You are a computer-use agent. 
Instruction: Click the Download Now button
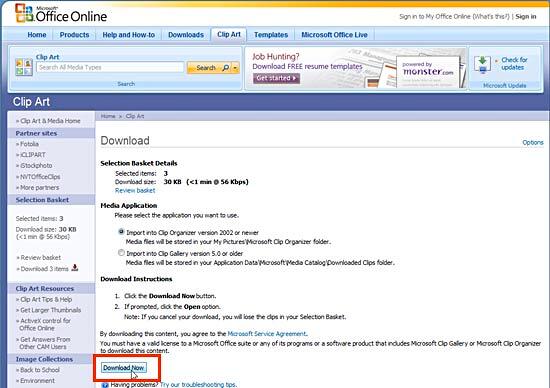pyautogui.click(x=124, y=368)
